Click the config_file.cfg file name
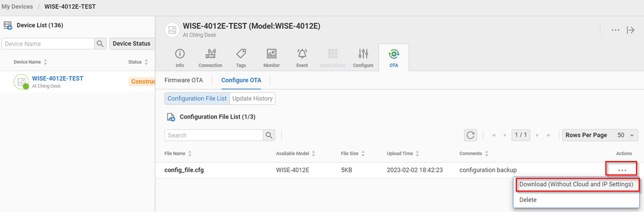 click(184, 170)
